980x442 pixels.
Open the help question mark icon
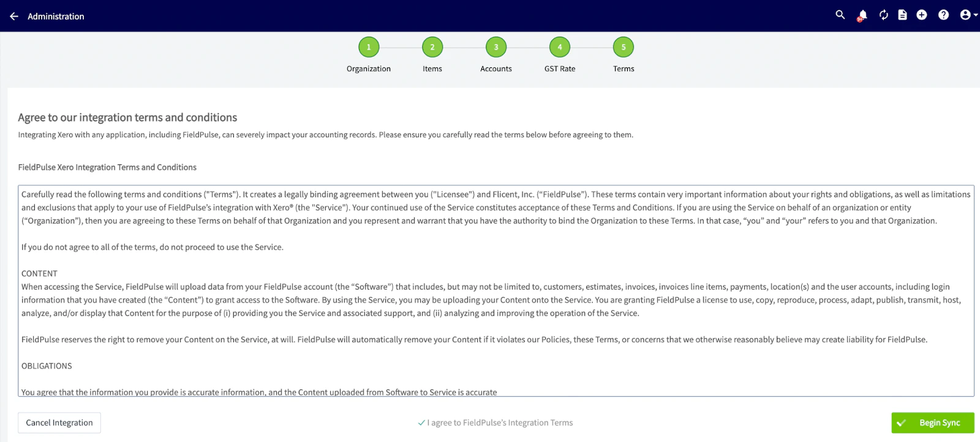943,15
